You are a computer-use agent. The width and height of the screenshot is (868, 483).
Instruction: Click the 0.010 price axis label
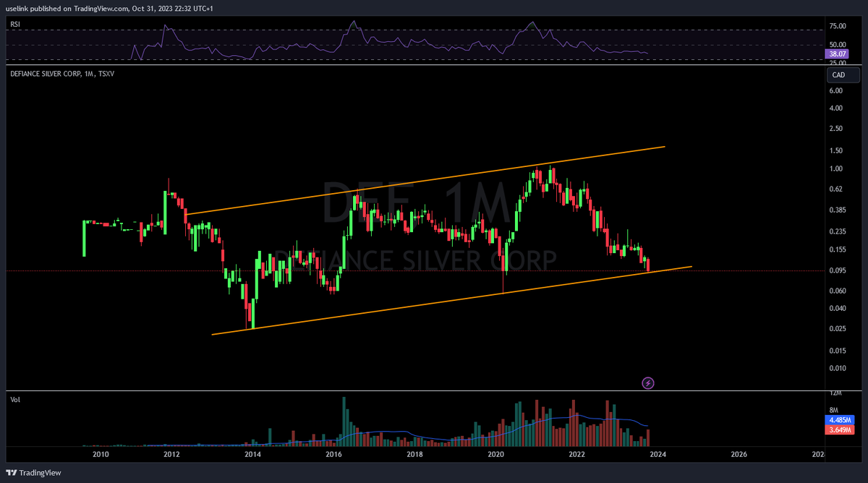coord(838,369)
